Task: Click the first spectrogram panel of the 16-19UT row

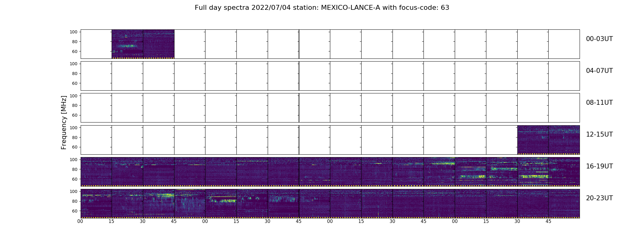Action: [x=96, y=171]
